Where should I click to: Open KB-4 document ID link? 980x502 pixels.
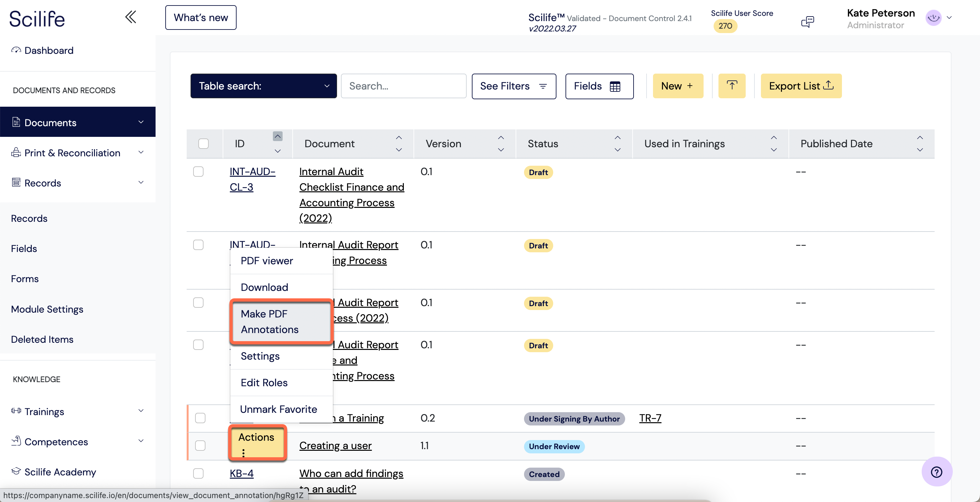click(x=241, y=474)
